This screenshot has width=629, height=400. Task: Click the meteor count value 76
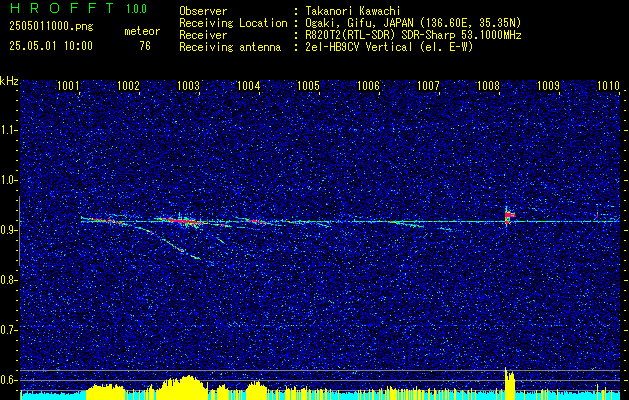pyautogui.click(x=145, y=46)
